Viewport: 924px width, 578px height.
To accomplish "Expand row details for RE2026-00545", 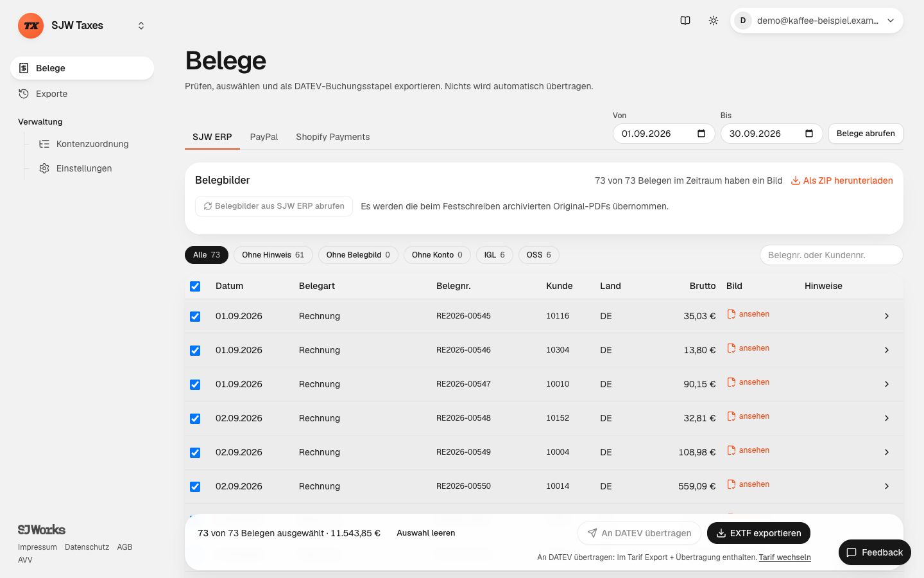I will [x=887, y=316].
